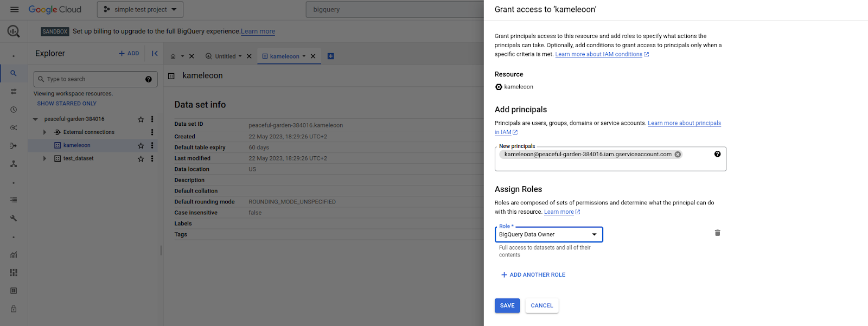868x326 pixels.
Task: Open the simple test project selector
Action: pyautogui.click(x=140, y=9)
